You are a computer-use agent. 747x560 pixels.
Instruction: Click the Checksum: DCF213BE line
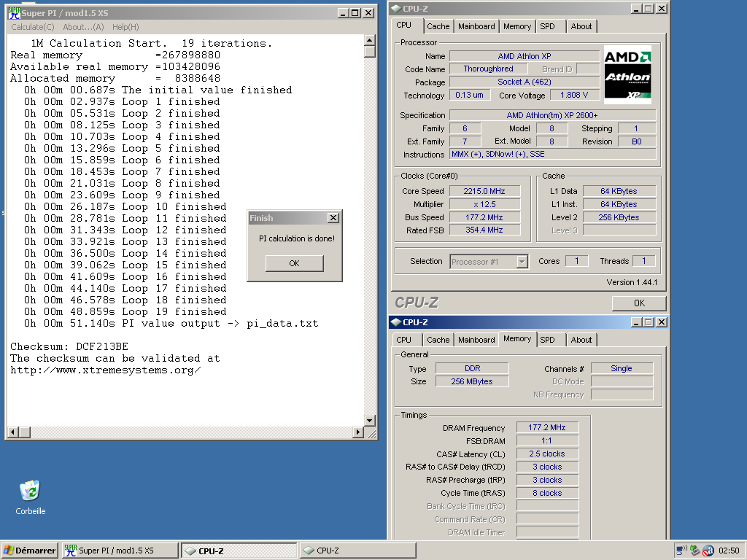coord(69,346)
